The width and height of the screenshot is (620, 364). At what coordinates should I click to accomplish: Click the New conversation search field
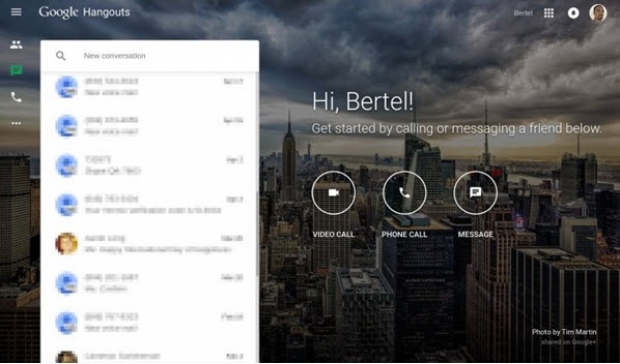(x=150, y=56)
